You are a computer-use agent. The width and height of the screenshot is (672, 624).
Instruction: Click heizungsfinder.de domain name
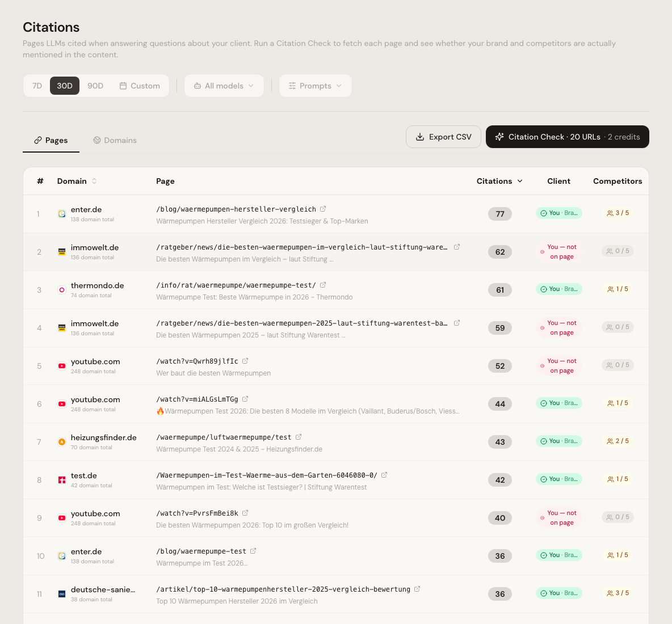104,438
